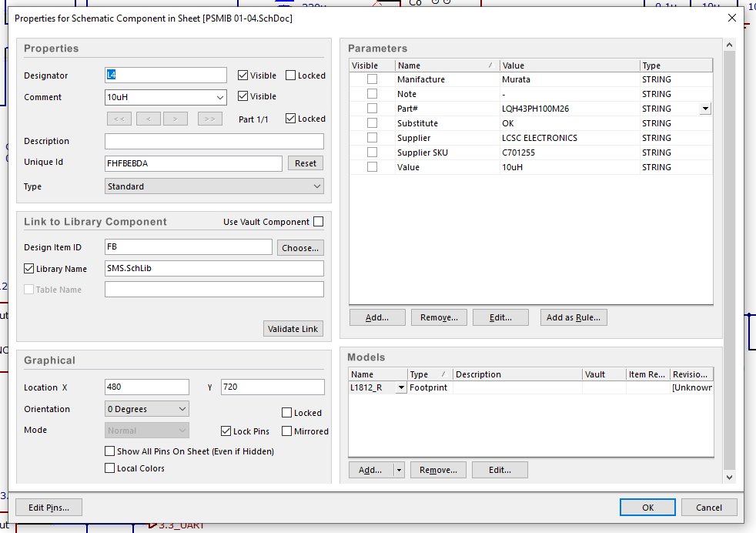Enable Local Colors checkbox

[110, 468]
